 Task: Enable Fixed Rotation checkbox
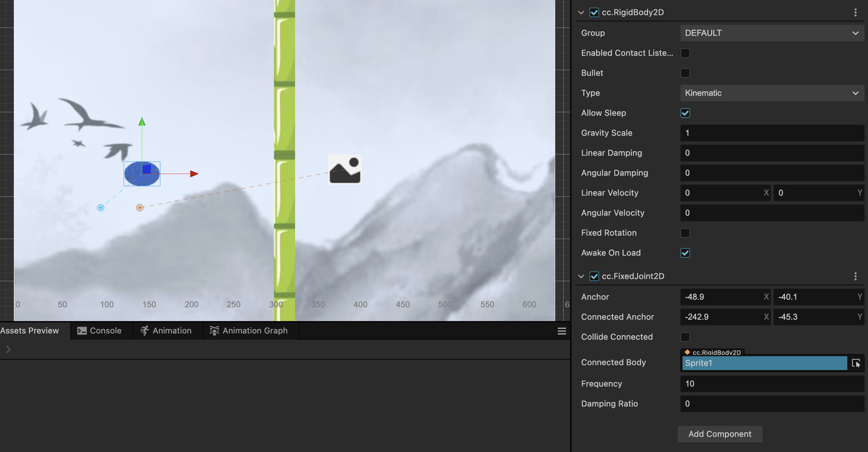685,233
